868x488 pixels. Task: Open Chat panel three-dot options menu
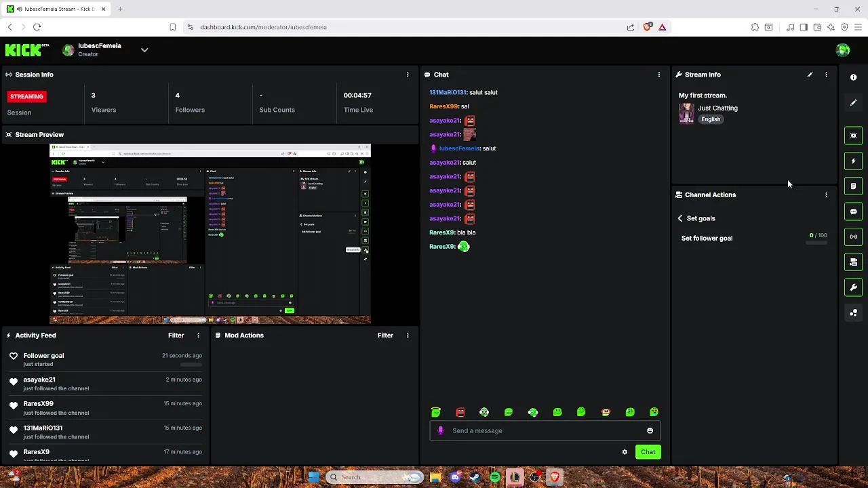click(659, 75)
